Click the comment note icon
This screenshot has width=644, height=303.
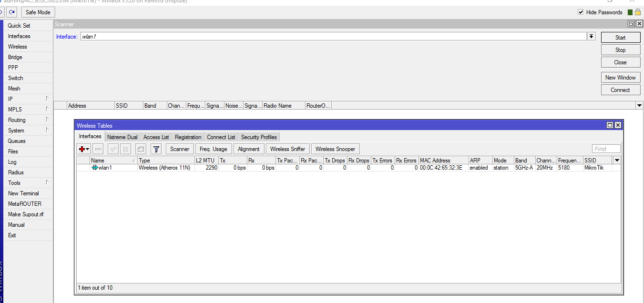[141, 149]
